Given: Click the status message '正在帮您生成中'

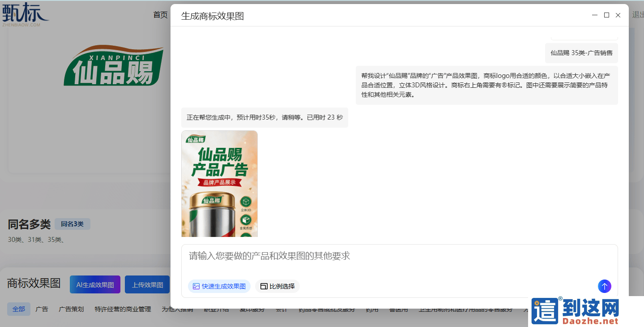Looking at the screenshot, I should tap(264, 117).
